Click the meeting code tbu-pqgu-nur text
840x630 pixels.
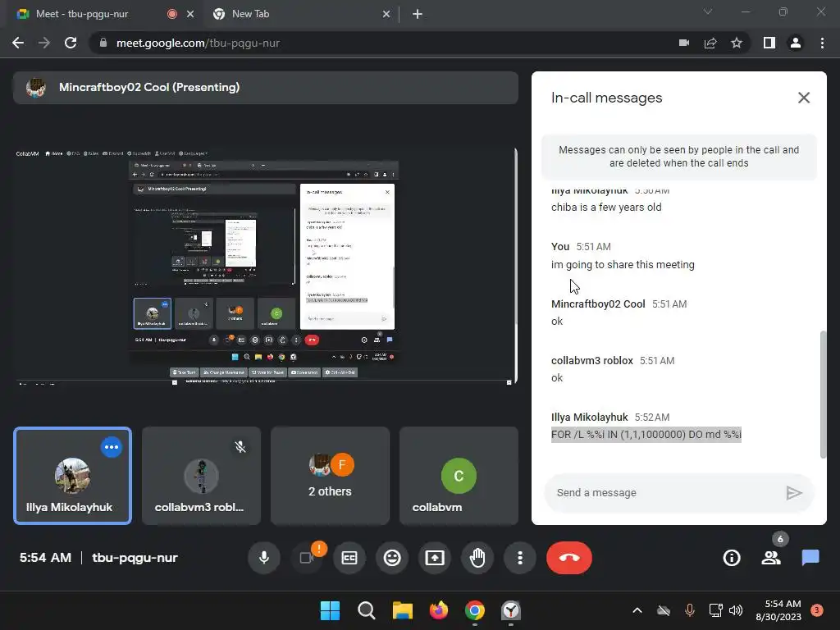(135, 558)
